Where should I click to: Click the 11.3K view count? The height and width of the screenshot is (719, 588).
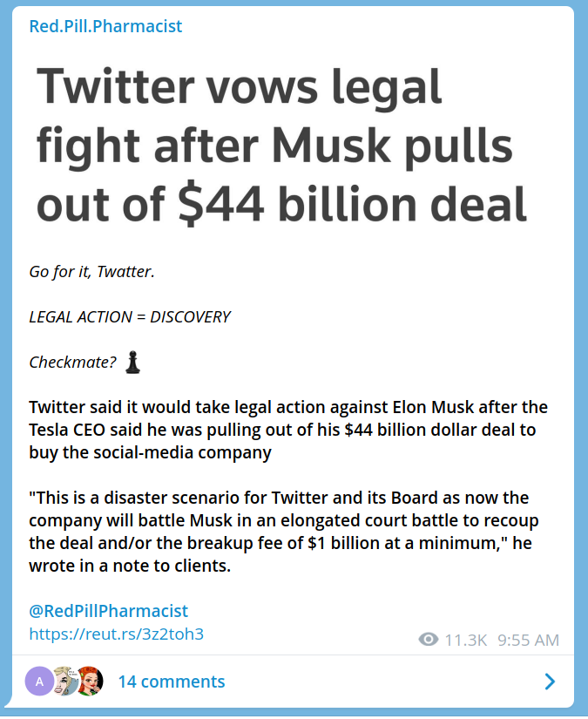465,640
